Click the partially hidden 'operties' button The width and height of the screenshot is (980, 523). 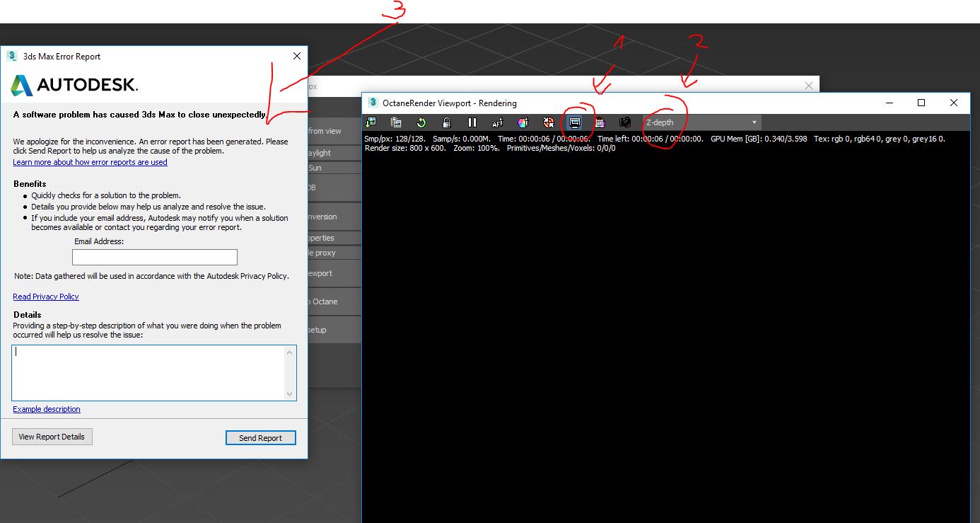[x=334, y=238]
